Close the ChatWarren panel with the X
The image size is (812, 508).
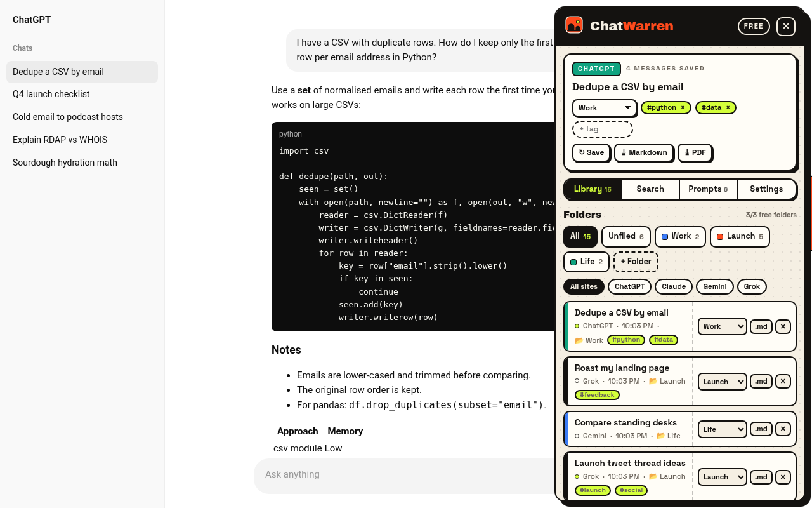786,26
